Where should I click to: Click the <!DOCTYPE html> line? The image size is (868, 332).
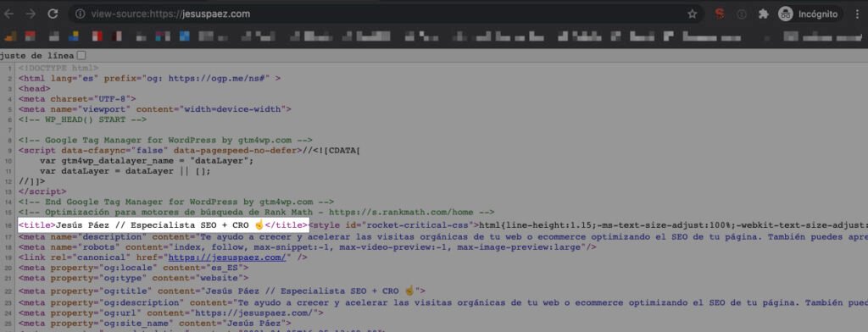58,68
